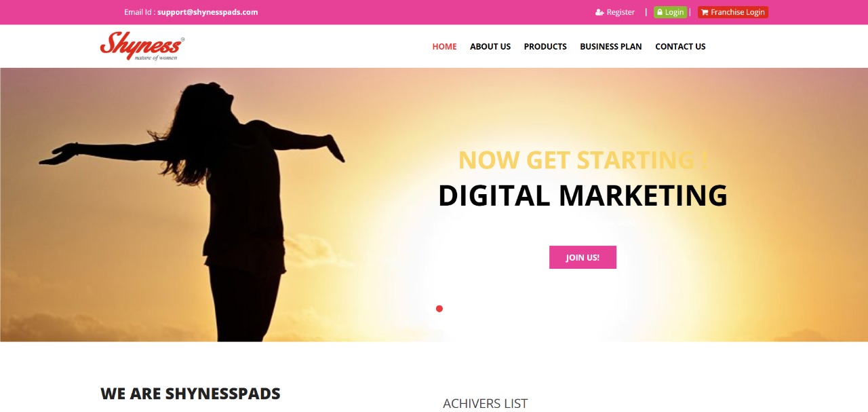Click the support@shynesspads.com email address
Image resolution: width=868 pixels, height=412 pixels.
tap(208, 12)
